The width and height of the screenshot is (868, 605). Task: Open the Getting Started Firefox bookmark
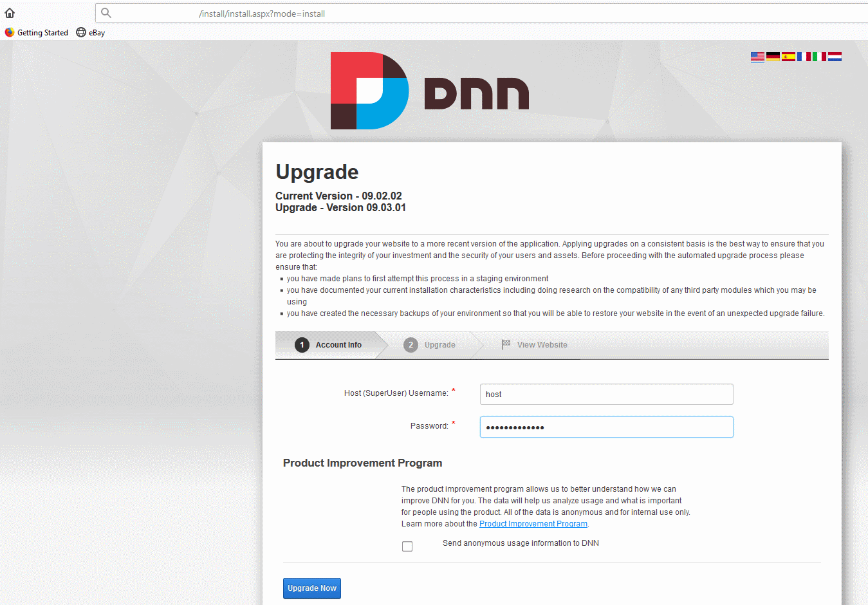click(37, 32)
